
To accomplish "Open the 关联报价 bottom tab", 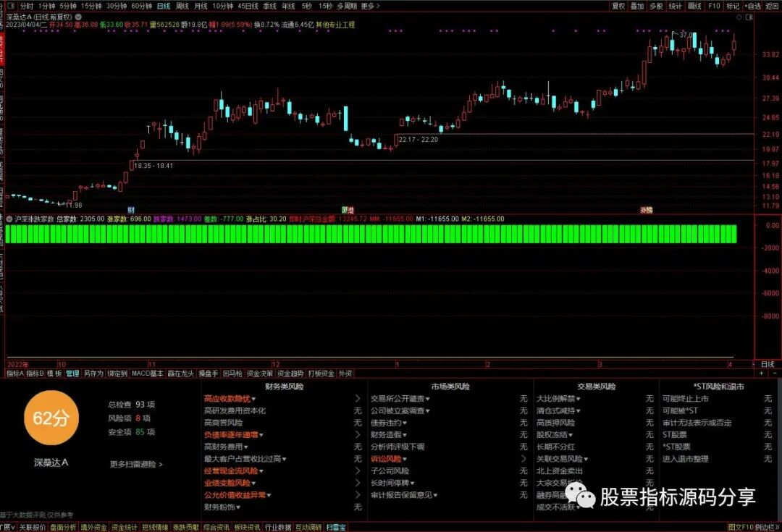I will point(33,527).
